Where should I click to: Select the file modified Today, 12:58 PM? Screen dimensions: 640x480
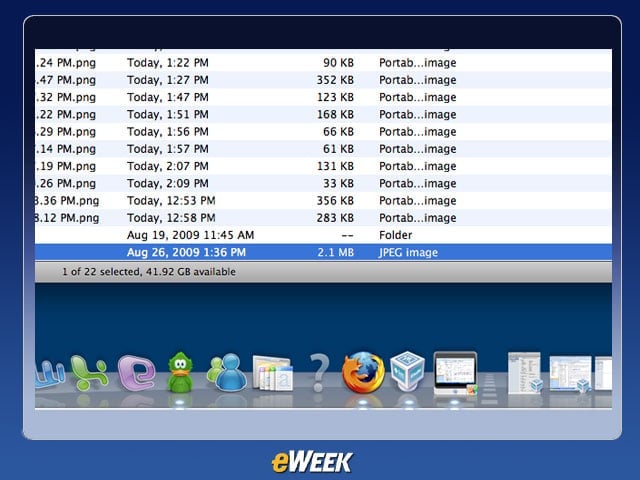323,218
